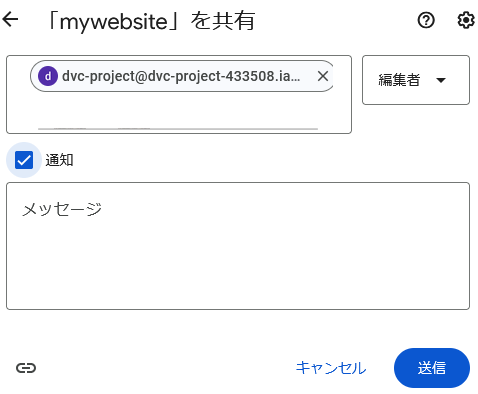The image size is (478, 394).
Task: Cancel sharing with キャンセル
Action: coord(331,368)
